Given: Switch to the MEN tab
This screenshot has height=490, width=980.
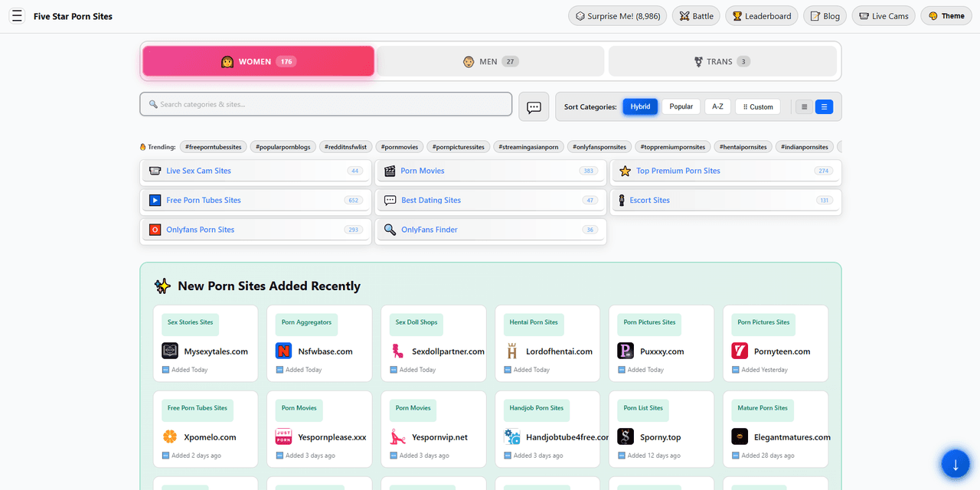Looking at the screenshot, I should coord(490,61).
